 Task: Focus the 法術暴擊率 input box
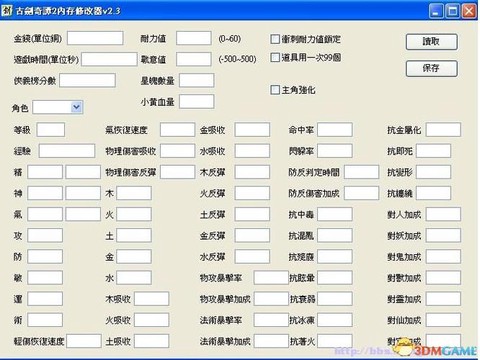coord(271,320)
